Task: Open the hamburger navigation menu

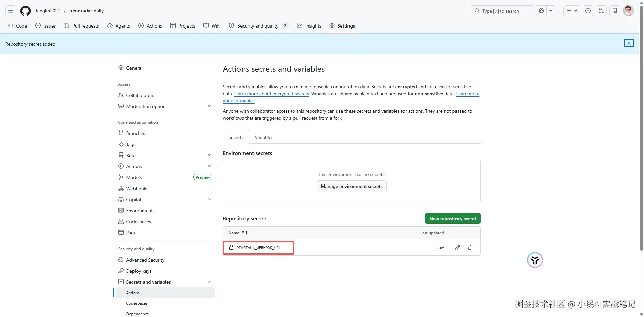Action: coord(11,11)
